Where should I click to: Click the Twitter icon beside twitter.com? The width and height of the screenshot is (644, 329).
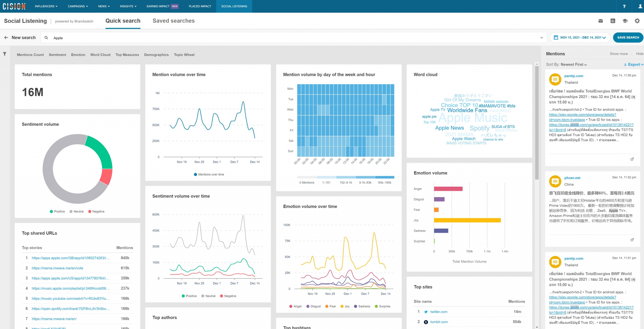click(x=426, y=312)
